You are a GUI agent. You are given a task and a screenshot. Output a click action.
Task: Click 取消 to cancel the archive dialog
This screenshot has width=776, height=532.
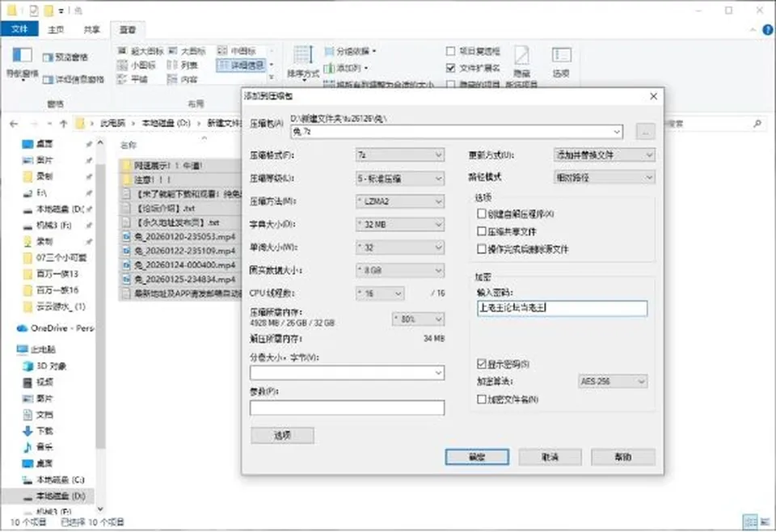[550, 457]
